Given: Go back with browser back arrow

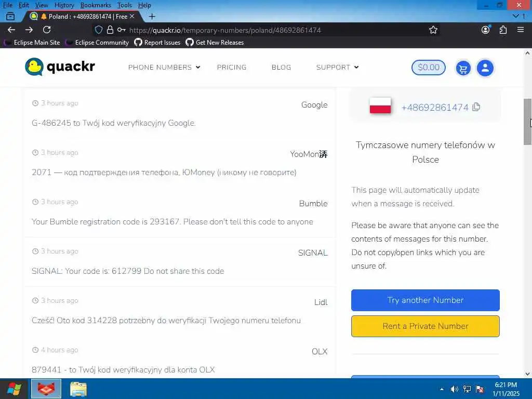Looking at the screenshot, I should coord(11,30).
